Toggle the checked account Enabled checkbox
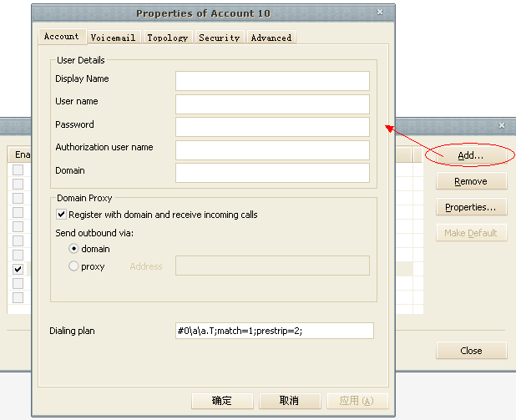516x420 pixels. tap(18, 269)
